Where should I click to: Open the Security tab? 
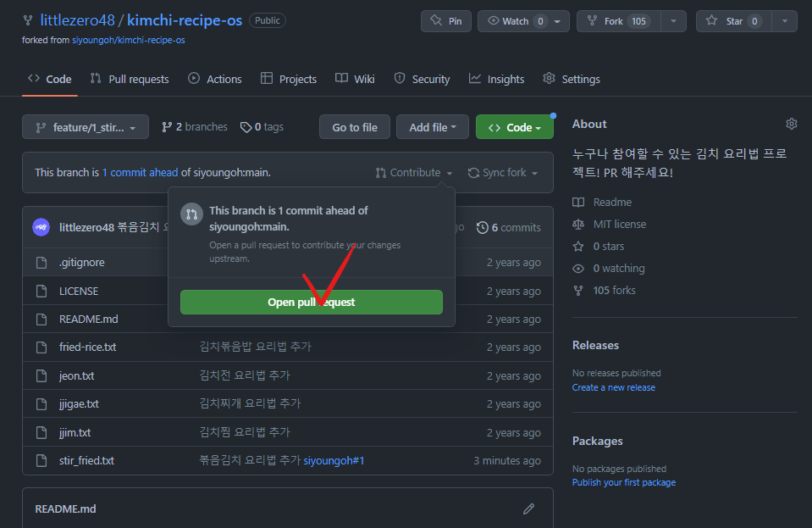[x=422, y=80]
